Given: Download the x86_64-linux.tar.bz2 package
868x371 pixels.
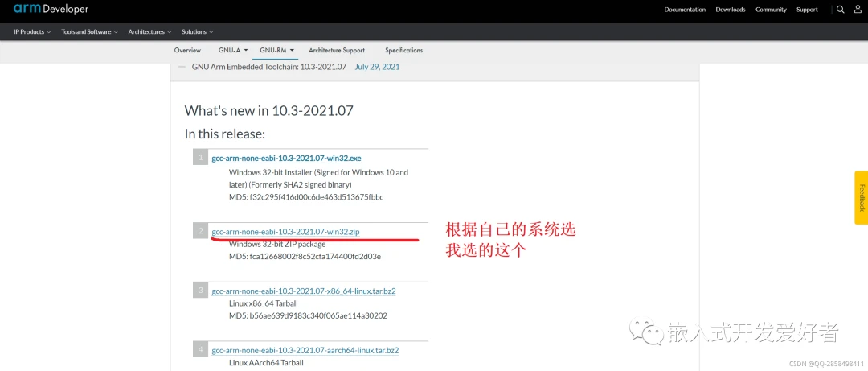Looking at the screenshot, I should [x=303, y=291].
